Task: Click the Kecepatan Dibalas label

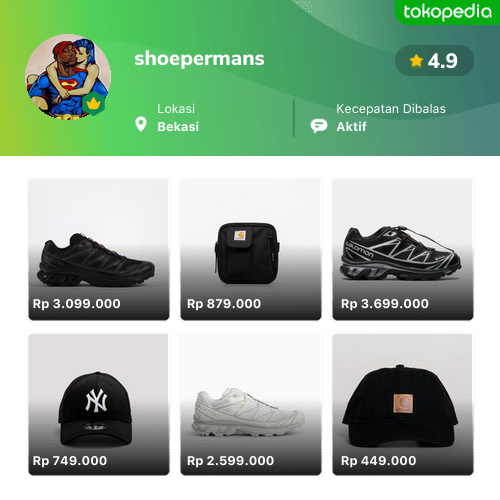Action: pos(391,109)
